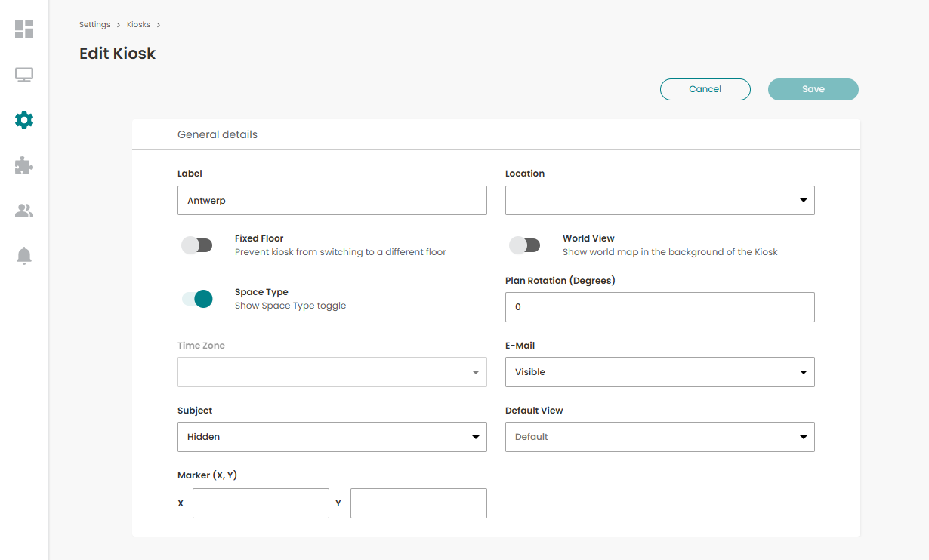The image size is (929, 560).
Task: Click the "Show world map in the background" description
Action: 670,252
